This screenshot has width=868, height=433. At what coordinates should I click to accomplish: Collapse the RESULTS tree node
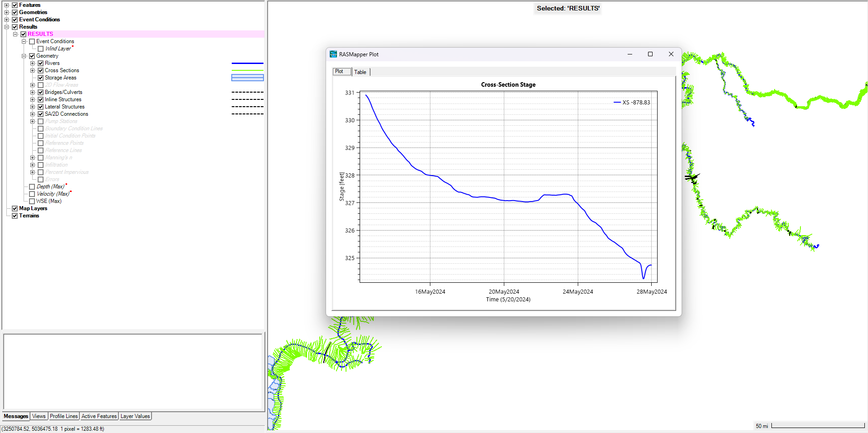point(15,34)
